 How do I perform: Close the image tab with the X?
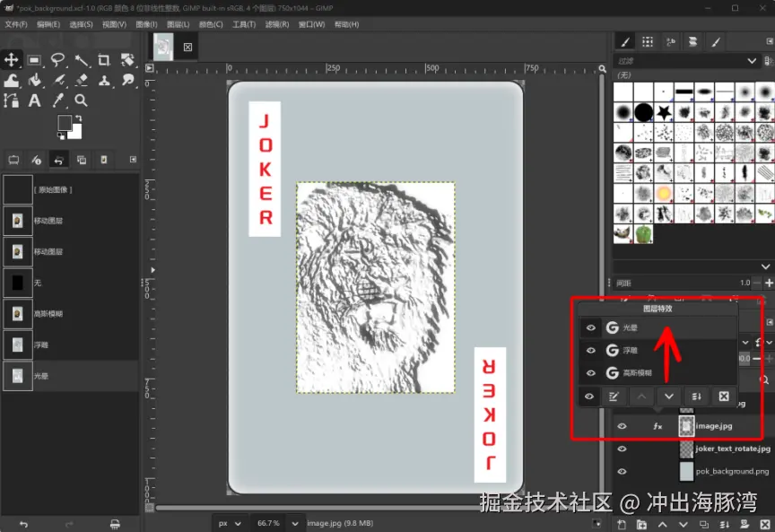tap(187, 47)
